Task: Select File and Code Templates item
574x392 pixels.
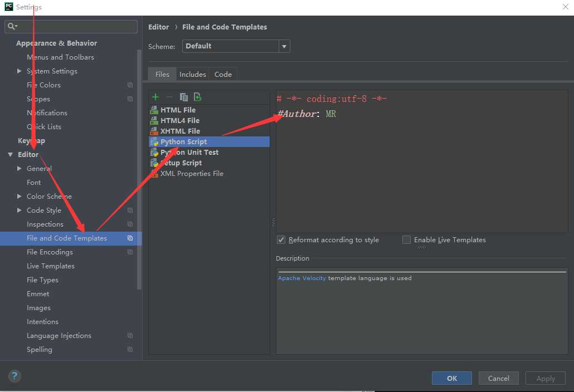Action: [71, 238]
